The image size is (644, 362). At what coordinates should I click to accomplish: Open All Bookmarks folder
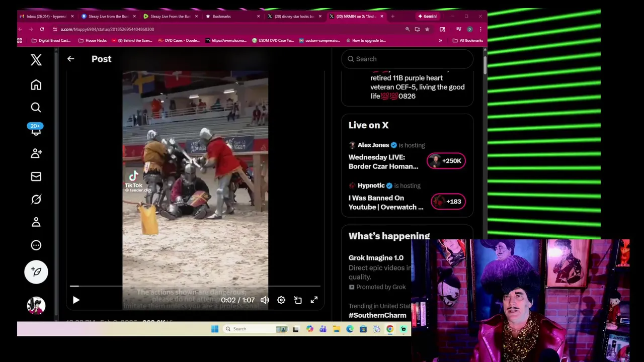click(x=467, y=40)
